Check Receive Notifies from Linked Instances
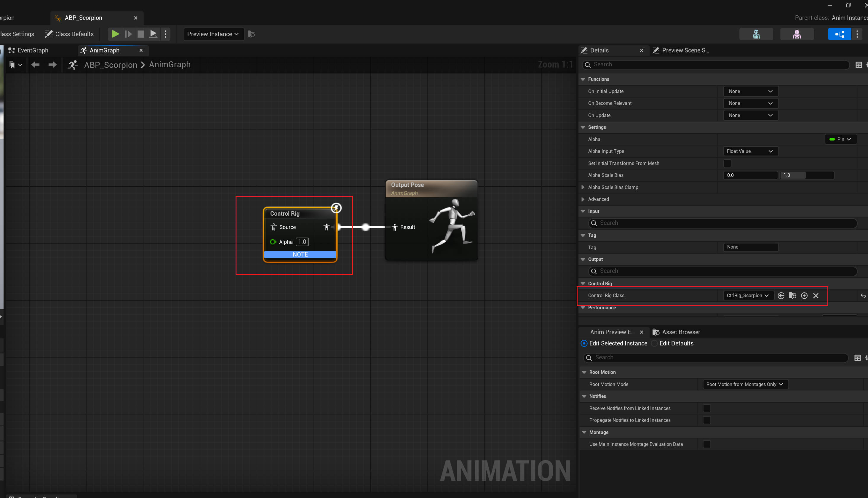 [706, 408]
